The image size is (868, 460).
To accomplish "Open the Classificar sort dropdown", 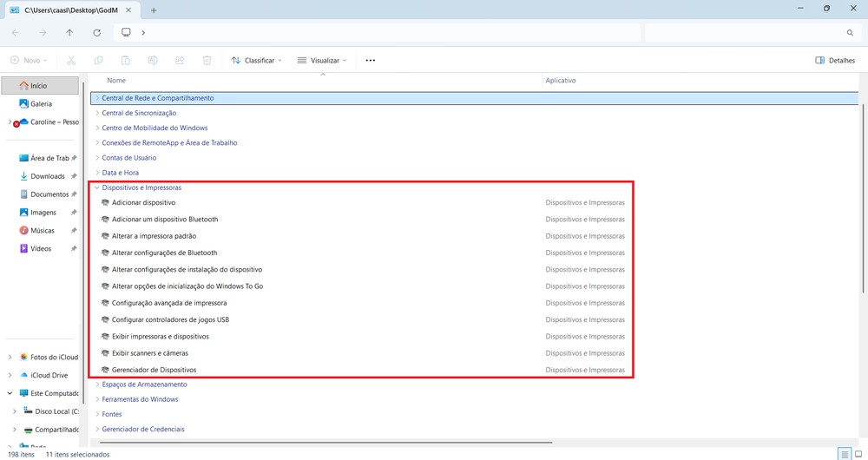I will 257,61.
